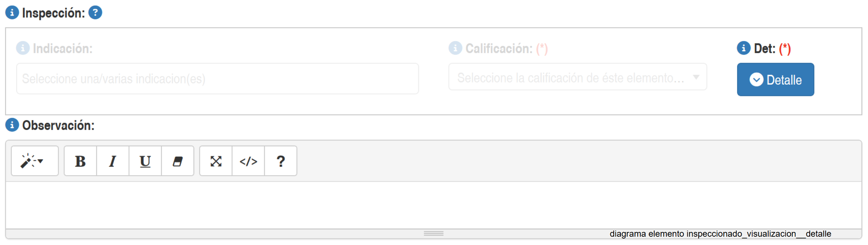Switch editor to fullscreen mode

[216, 161]
